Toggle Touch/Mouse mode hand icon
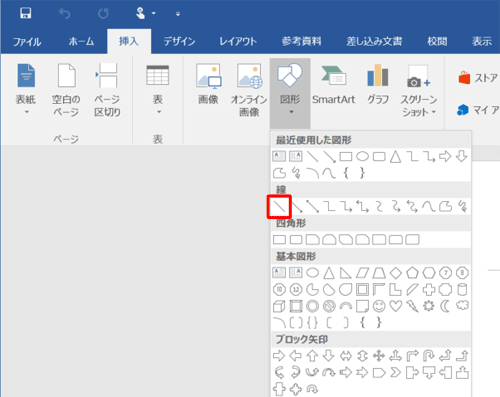This screenshot has width=500, height=397. click(141, 13)
